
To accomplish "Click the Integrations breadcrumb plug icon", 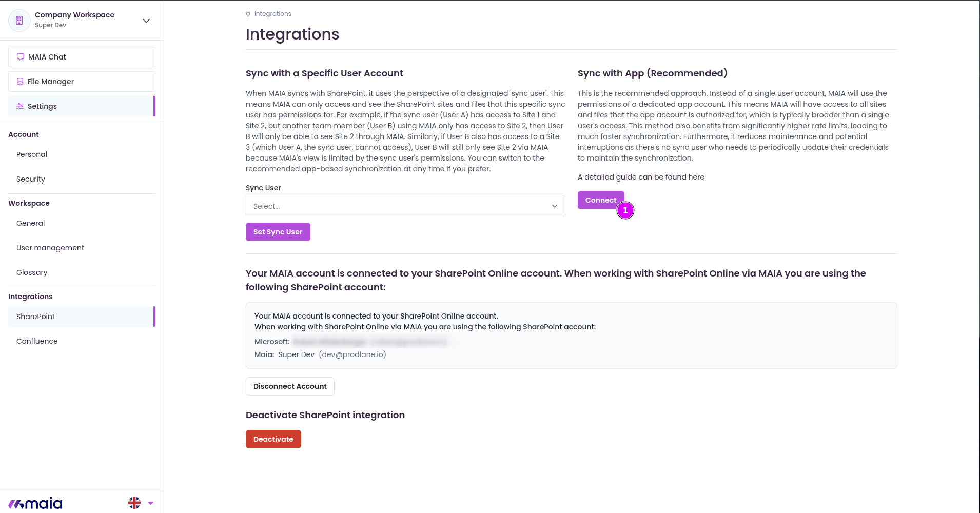I will (x=248, y=14).
